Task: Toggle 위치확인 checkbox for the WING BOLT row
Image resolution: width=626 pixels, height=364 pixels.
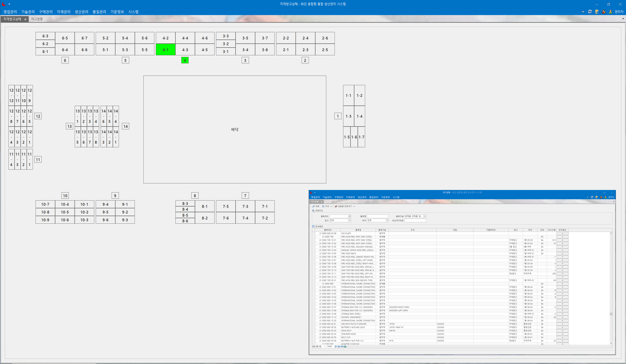Action: [x=562, y=331]
